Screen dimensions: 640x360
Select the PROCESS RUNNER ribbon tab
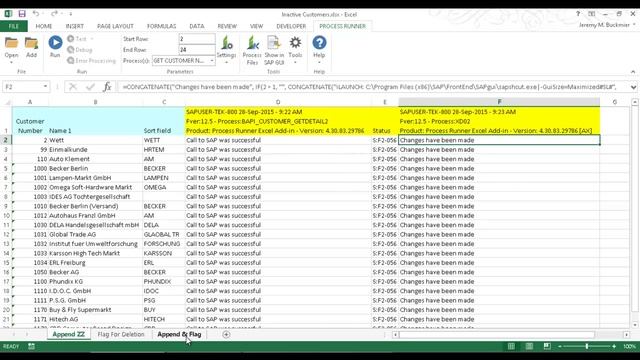tap(342, 26)
